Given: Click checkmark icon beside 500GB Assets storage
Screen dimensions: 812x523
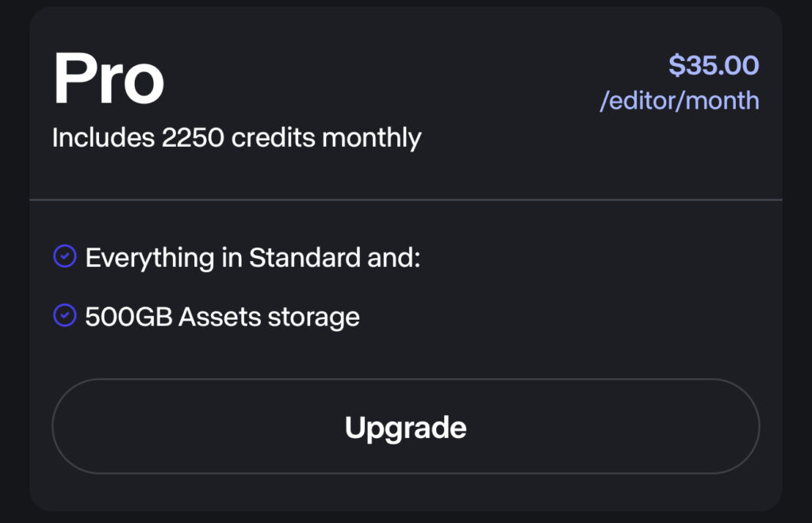Looking at the screenshot, I should pyautogui.click(x=64, y=316).
